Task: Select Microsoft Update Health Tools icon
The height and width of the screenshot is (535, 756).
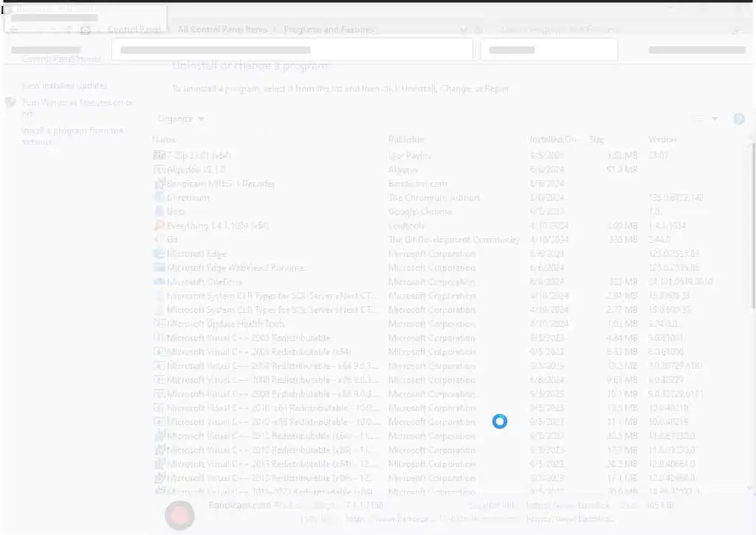Action: [159, 323]
